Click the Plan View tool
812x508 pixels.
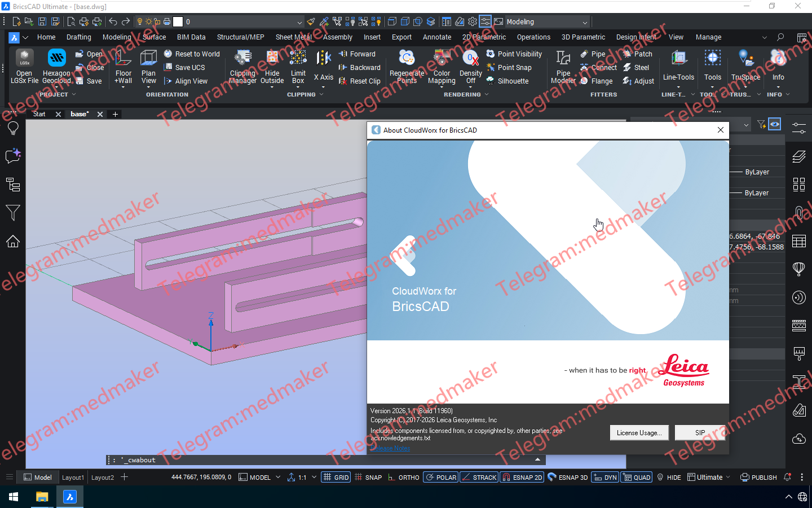pyautogui.click(x=148, y=67)
